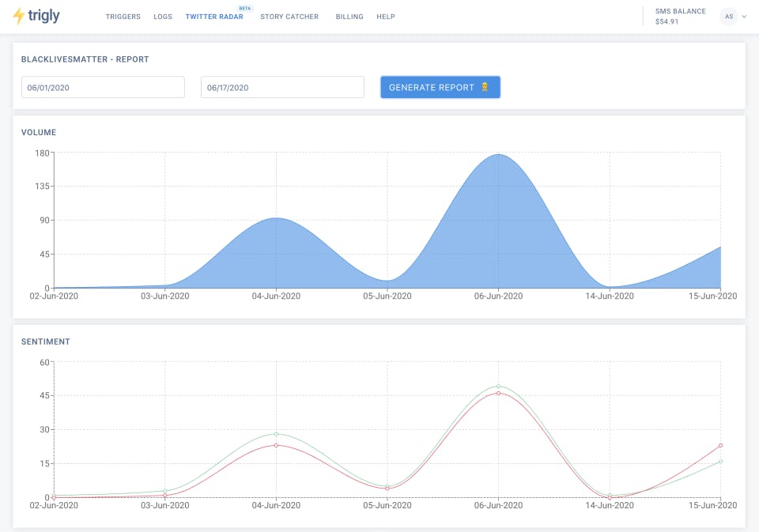
Task: Navigate to Billing
Action: pyautogui.click(x=349, y=17)
